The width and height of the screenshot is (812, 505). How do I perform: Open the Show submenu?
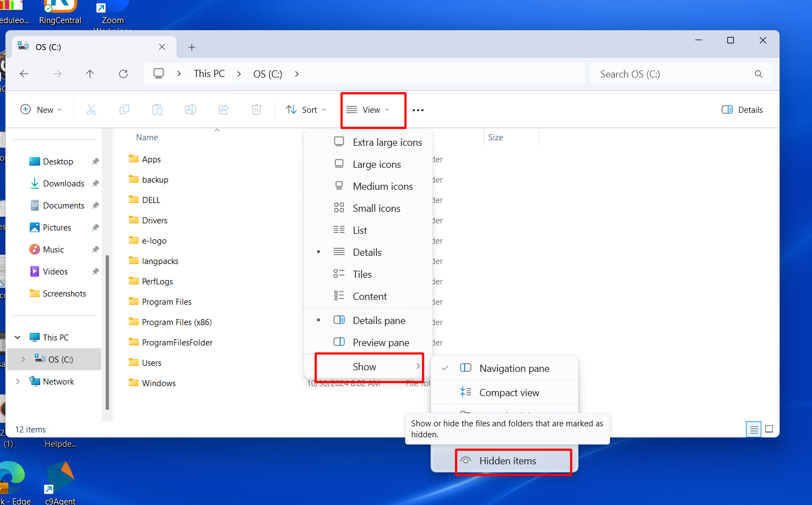point(364,366)
